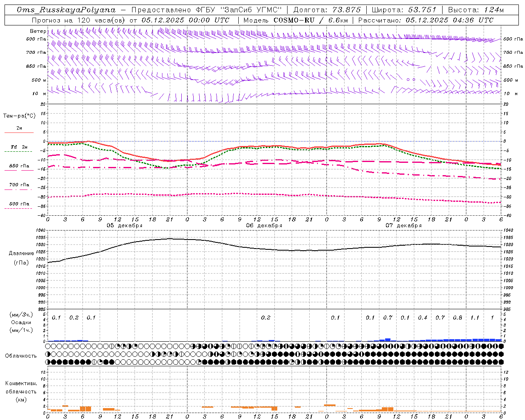Click the date label 06 декабря
The image size is (525, 420).
(x=264, y=226)
